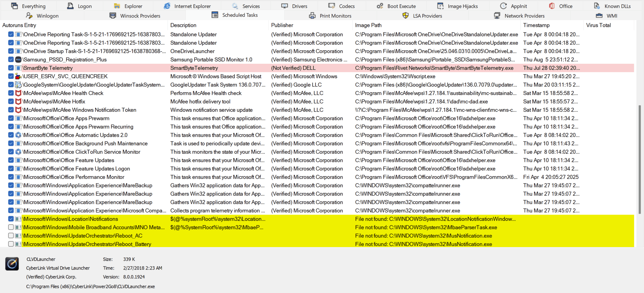Select the SmartByte Telemetry row
The height and width of the screenshot is (293, 644).
[x=318, y=68]
